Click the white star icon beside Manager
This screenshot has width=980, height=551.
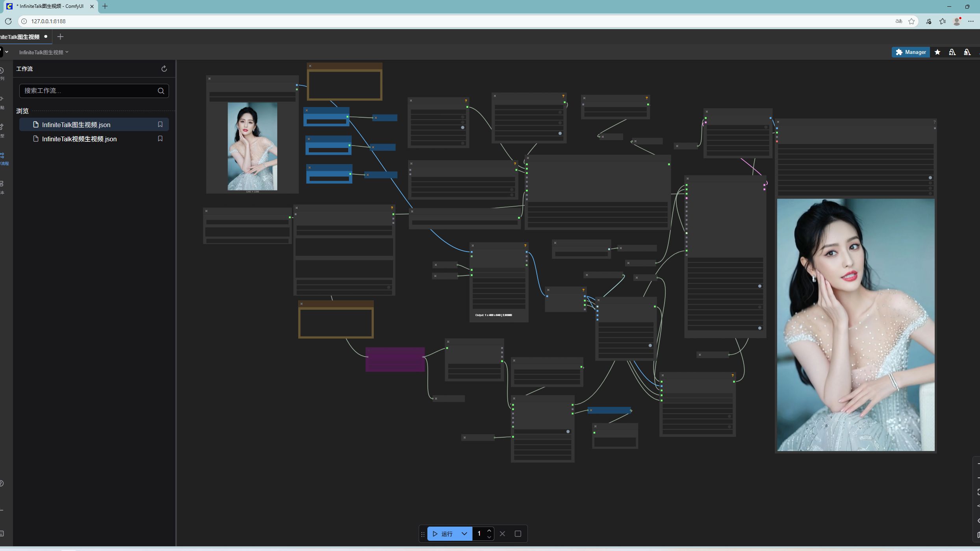(x=937, y=52)
